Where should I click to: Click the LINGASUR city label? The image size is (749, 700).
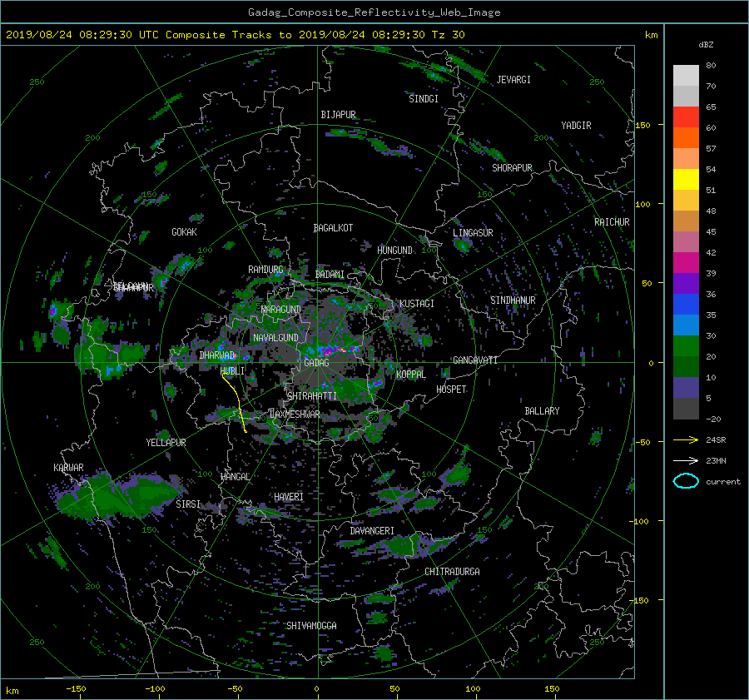tap(473, 233)
